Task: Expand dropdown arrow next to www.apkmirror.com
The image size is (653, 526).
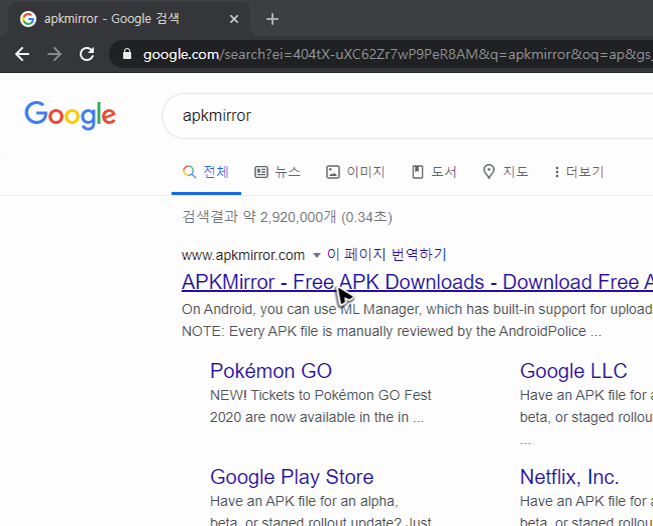Action: pyautogui.click(x=317, y=255)
